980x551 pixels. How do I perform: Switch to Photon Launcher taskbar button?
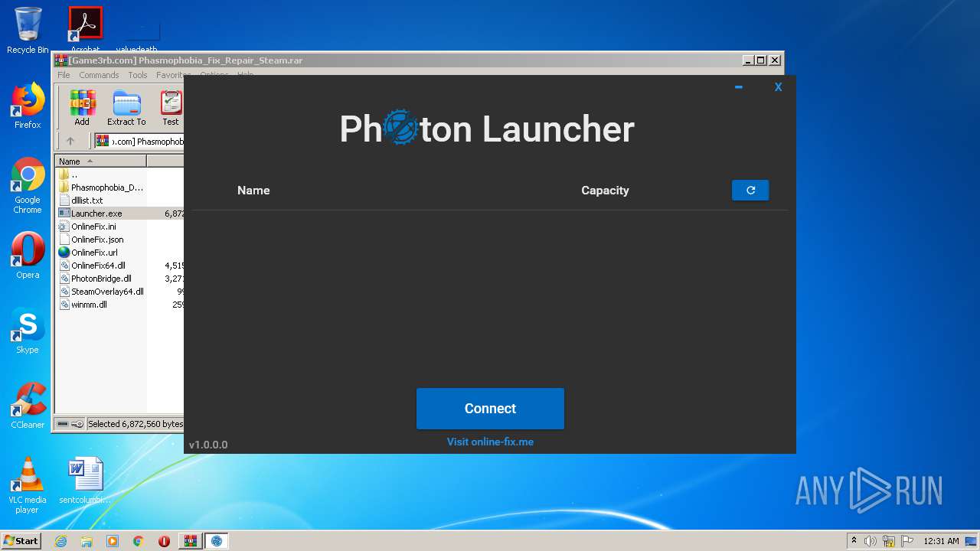[217, 541]
